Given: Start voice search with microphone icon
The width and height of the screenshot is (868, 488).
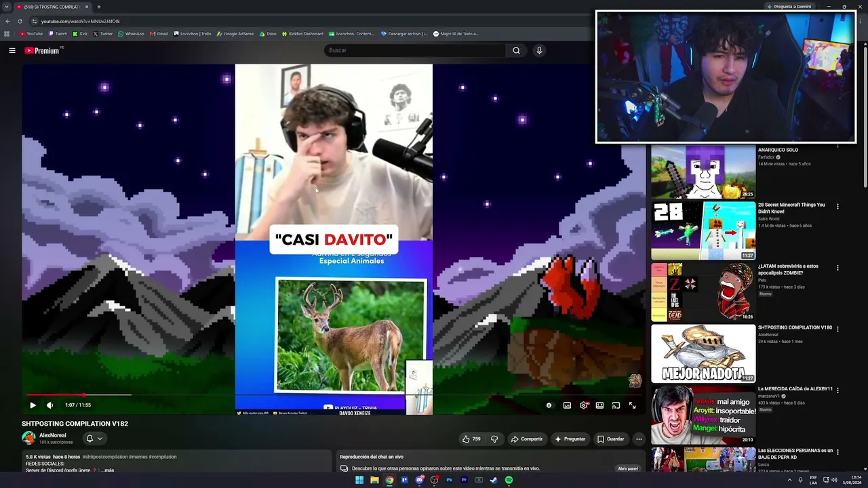Looking at the screenshot, I should tap(539, 50).
